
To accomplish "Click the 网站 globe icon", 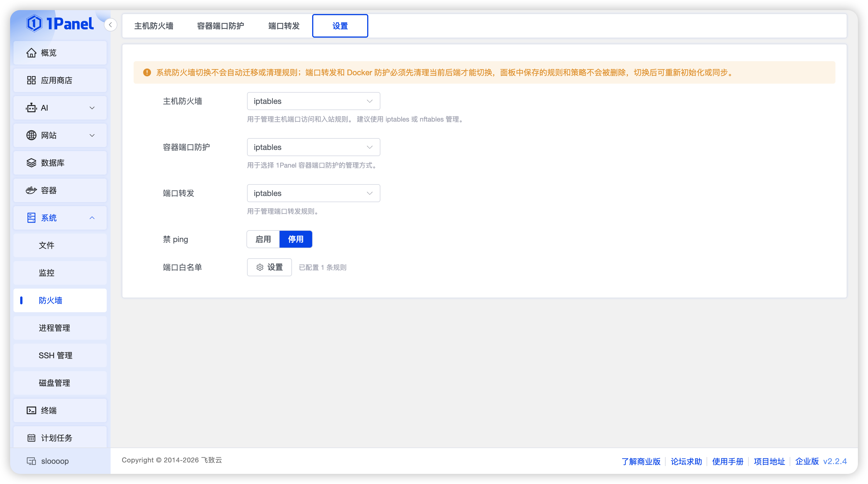I will pyautogui.click(x=31, y=135).
